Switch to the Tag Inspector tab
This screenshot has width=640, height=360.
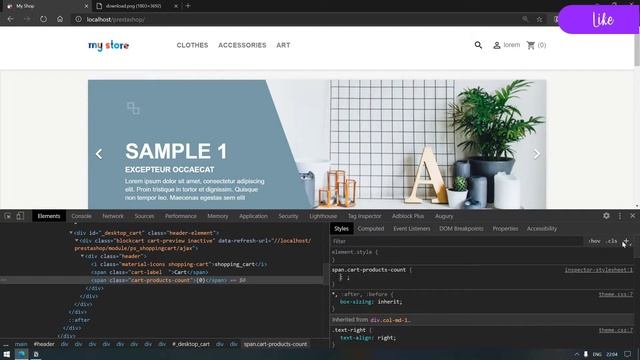364,216
